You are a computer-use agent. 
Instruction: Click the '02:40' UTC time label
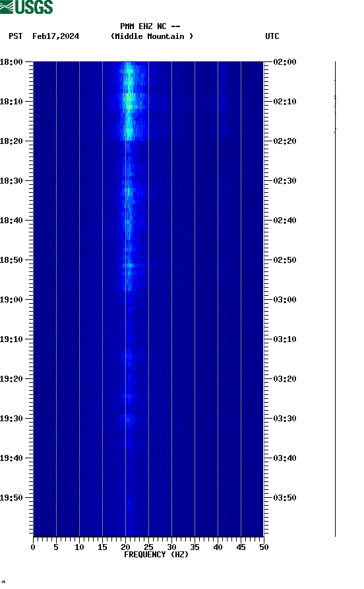pyautogui.click(x=285, y=221)
